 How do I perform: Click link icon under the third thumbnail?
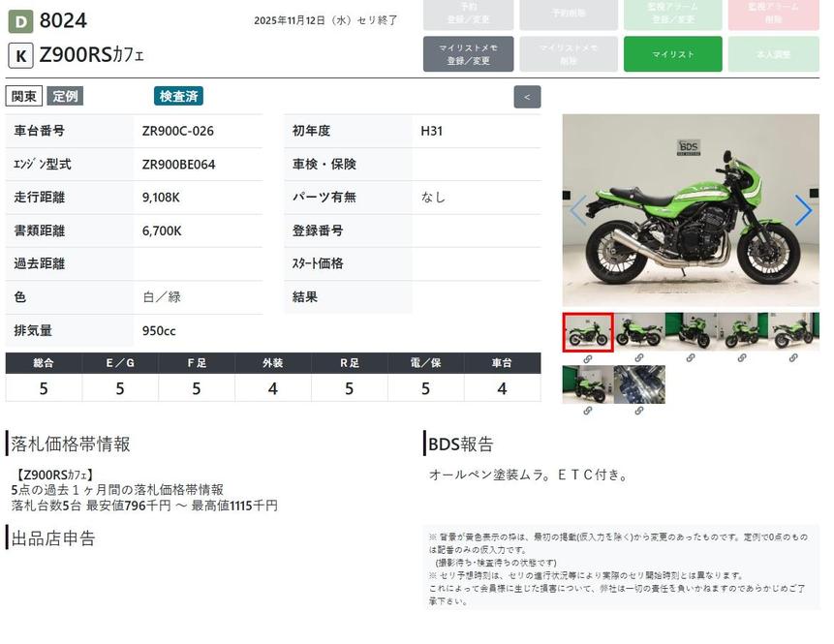click(691, 358)
